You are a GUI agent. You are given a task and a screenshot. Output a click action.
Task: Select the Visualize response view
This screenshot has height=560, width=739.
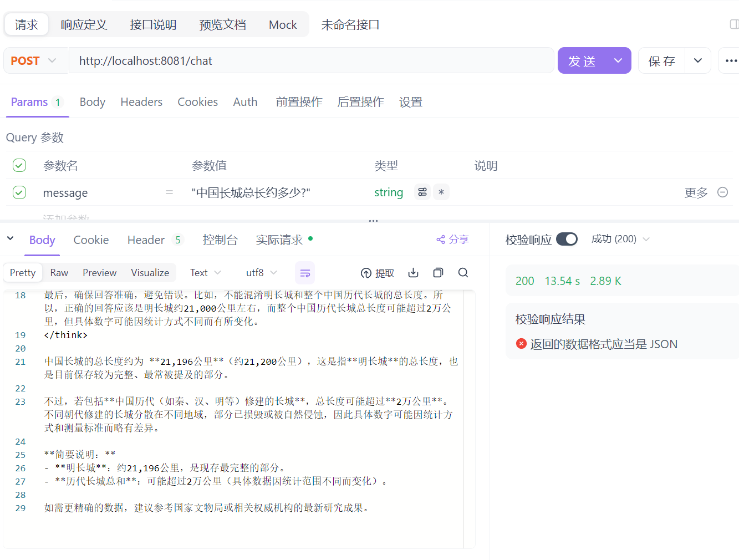pos(150,272)
